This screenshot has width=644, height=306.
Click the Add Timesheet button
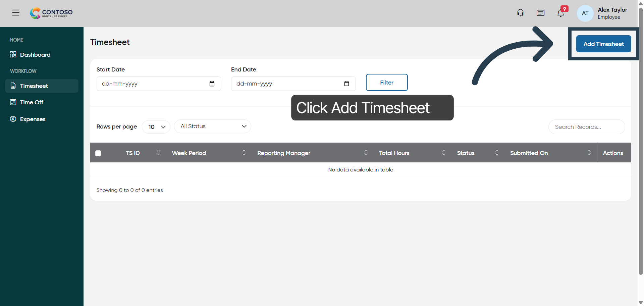tap(603, 44)
